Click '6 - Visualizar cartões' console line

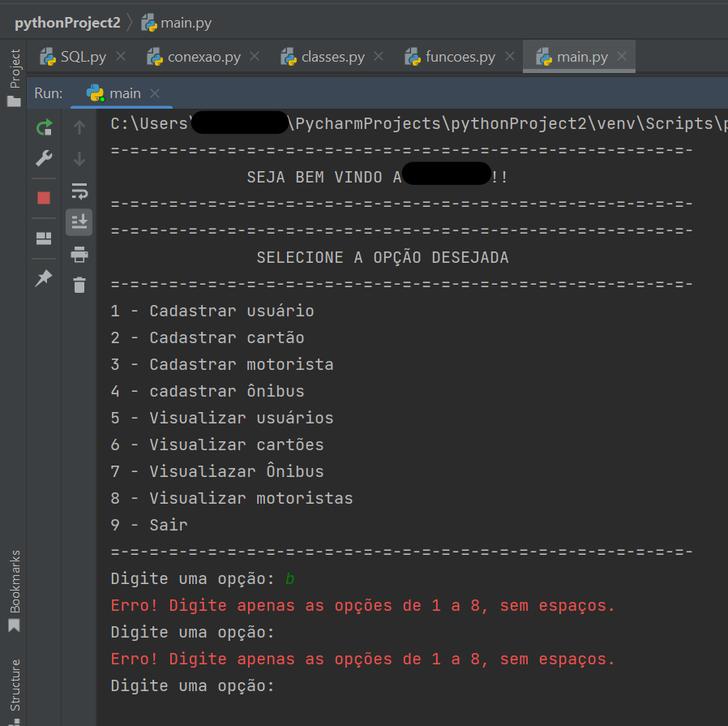[217, 445]
